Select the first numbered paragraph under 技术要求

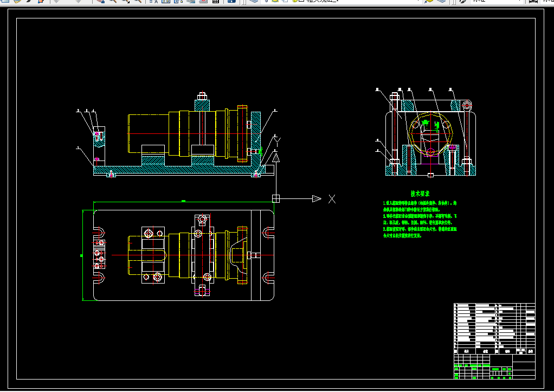click(420, 207)
